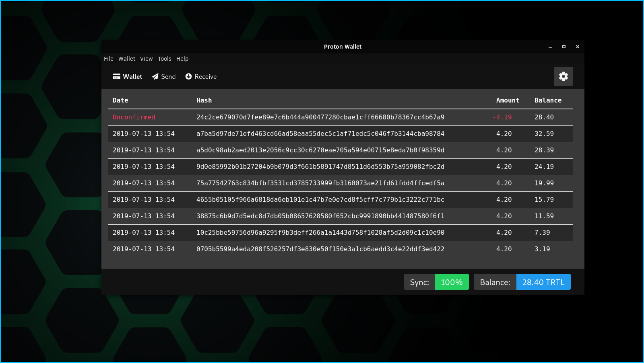644x363 pixels.
Task: Close the Proton Wallet window
Action: click(x=578, y=47)
